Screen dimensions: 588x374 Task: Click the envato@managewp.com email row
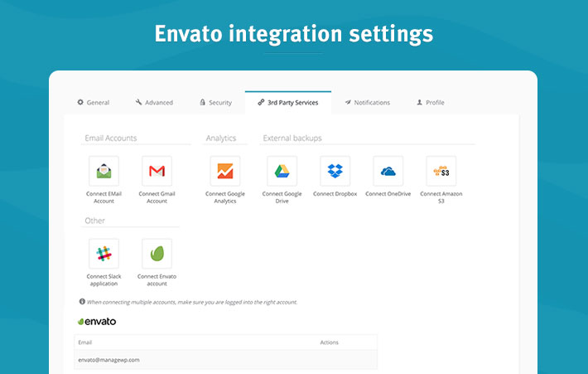[108, 360]
